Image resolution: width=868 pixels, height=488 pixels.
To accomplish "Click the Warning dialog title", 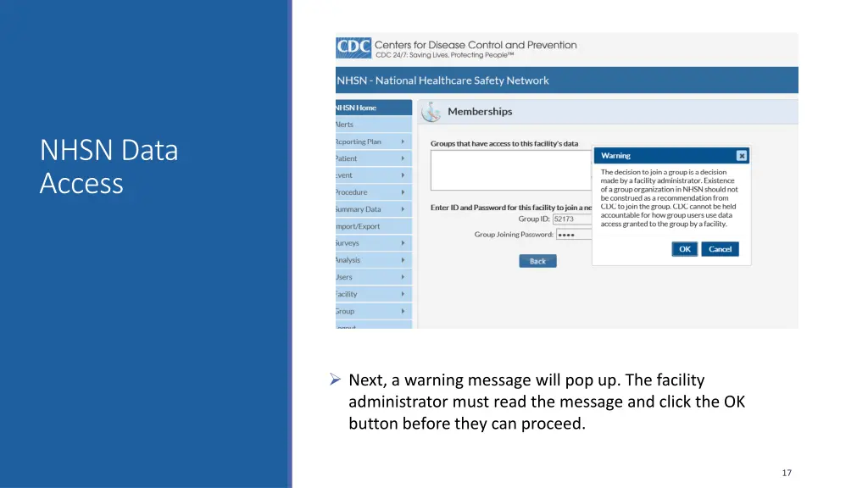I will [615, 156].
